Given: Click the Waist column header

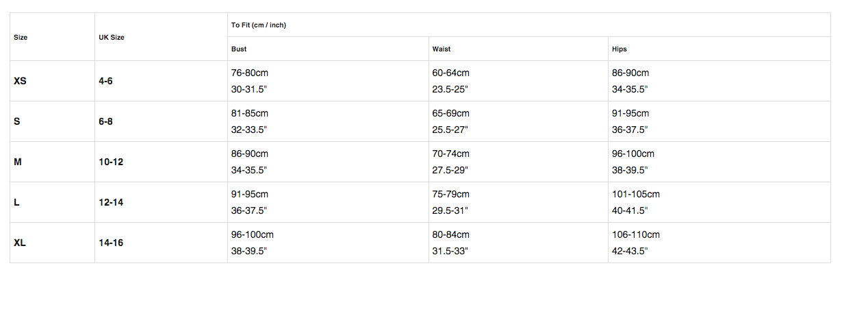Looking at the screenshot, I should 442,49.
